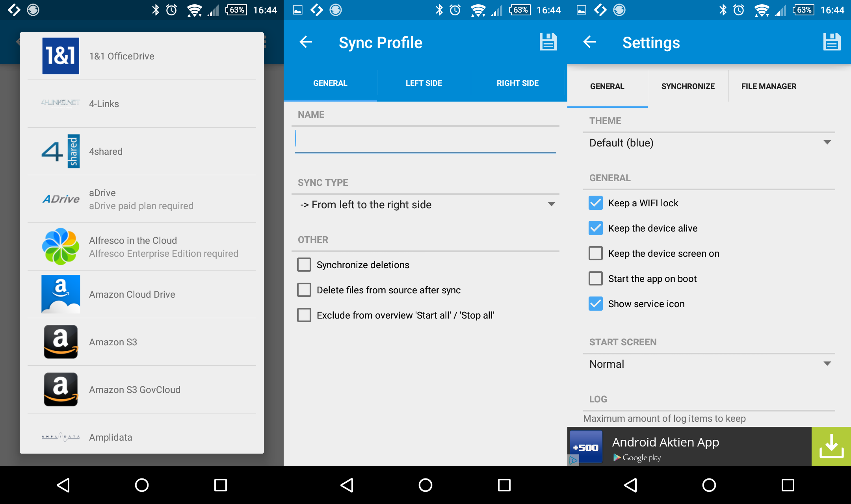This screenshot has height=504, width=851.
Task: Enable Keep the device screen on
Action: pyautogui.click(x=596, y=253)
